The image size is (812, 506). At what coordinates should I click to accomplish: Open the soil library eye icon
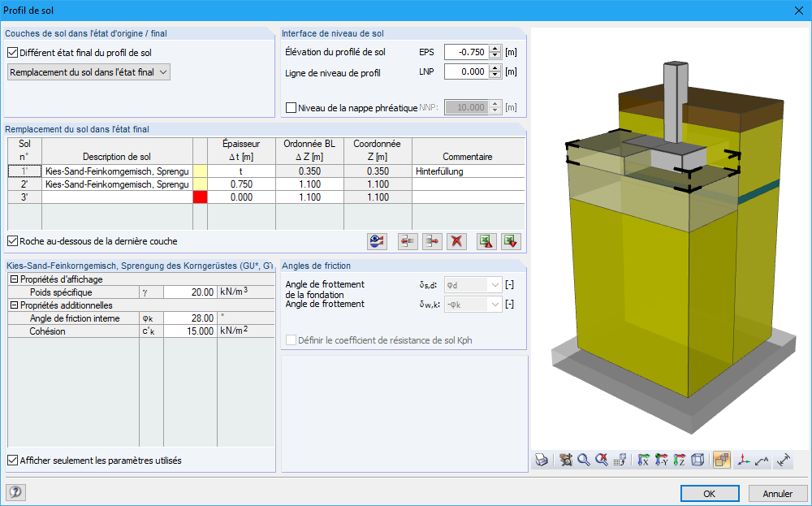click(377, 241)
